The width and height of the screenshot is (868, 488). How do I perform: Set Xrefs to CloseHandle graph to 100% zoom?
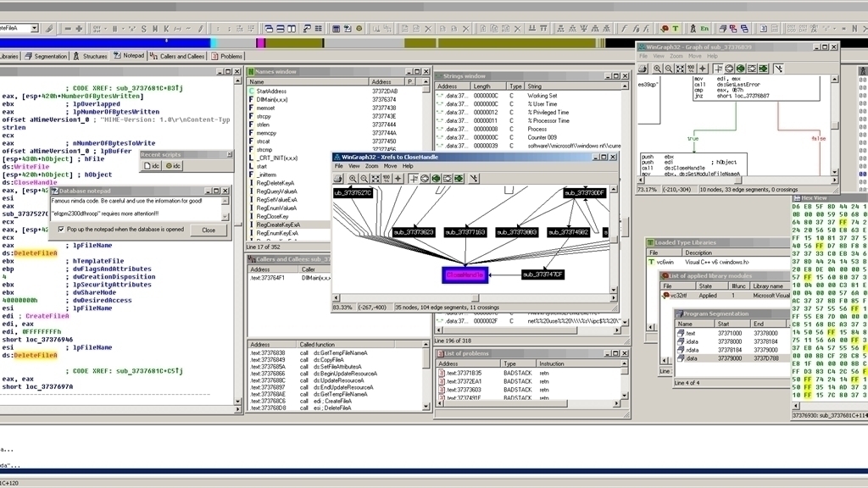(387, 179)
